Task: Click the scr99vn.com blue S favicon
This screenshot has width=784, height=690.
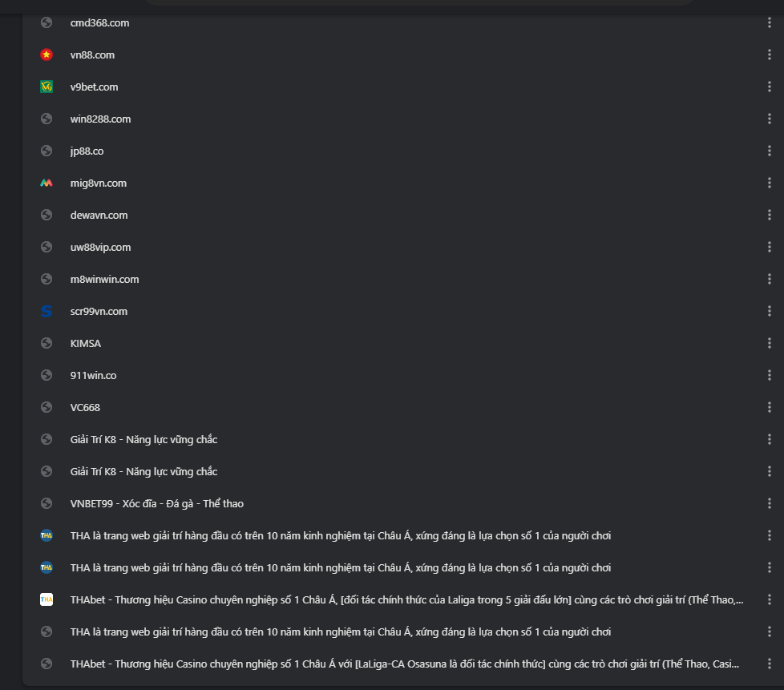Action: (46, 311)
